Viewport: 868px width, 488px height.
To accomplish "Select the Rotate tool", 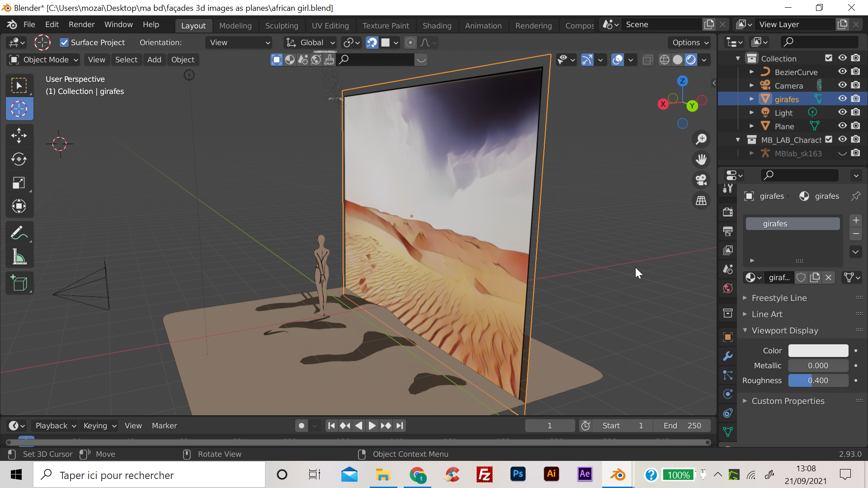I will 19,159.
